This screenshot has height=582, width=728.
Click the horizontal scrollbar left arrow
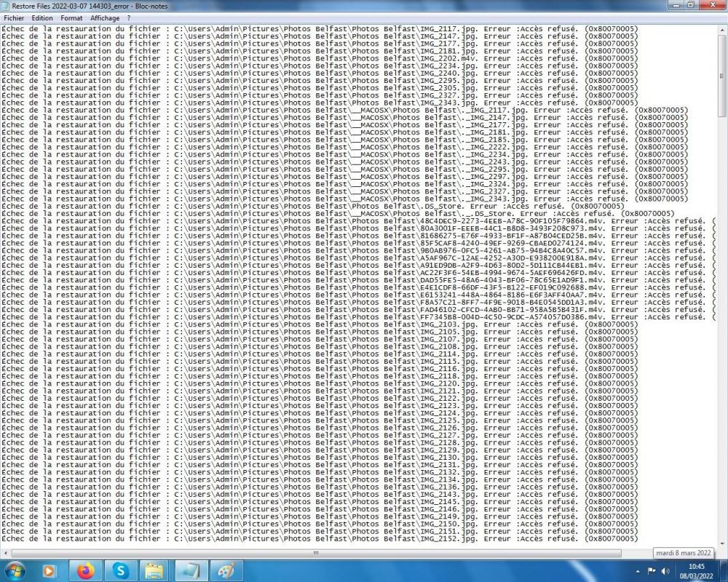[5, 553]
